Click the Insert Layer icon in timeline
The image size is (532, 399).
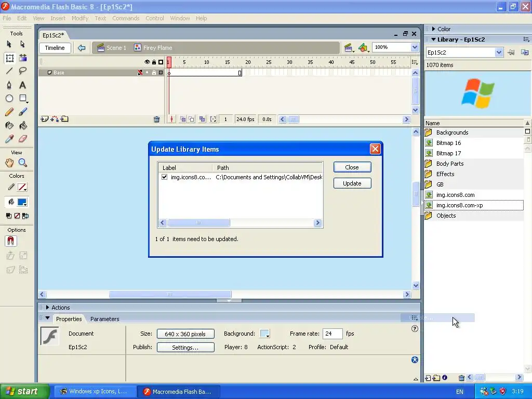click(x=44, y=119)
